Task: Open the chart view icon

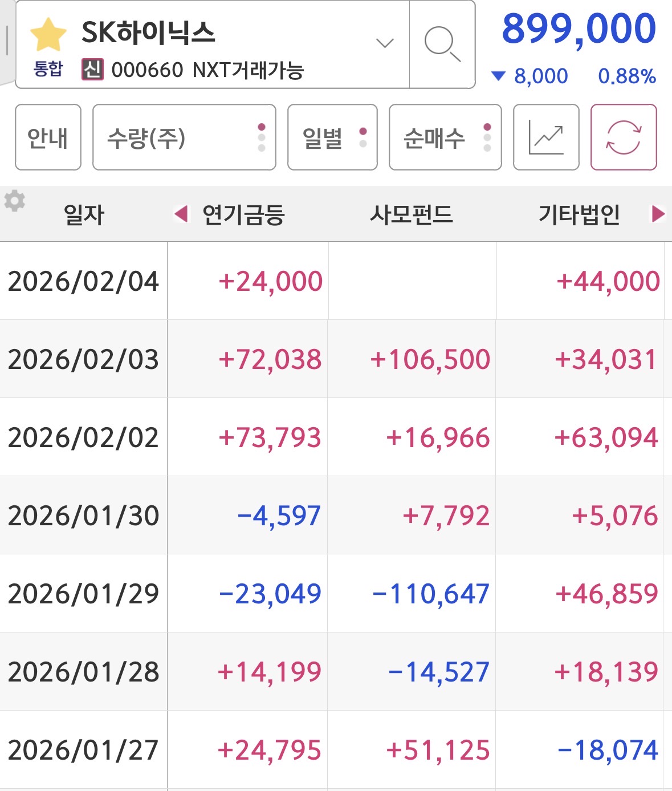Action: (546, 137)
